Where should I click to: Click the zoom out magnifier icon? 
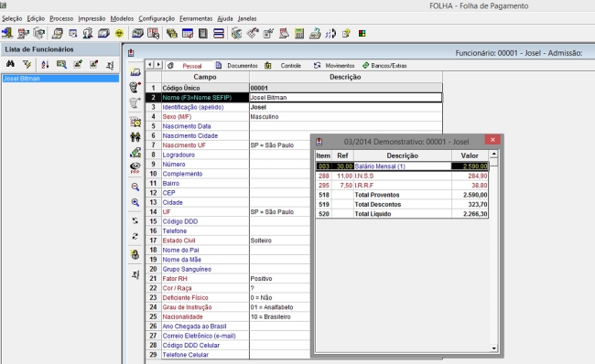[x=135, y=187]
